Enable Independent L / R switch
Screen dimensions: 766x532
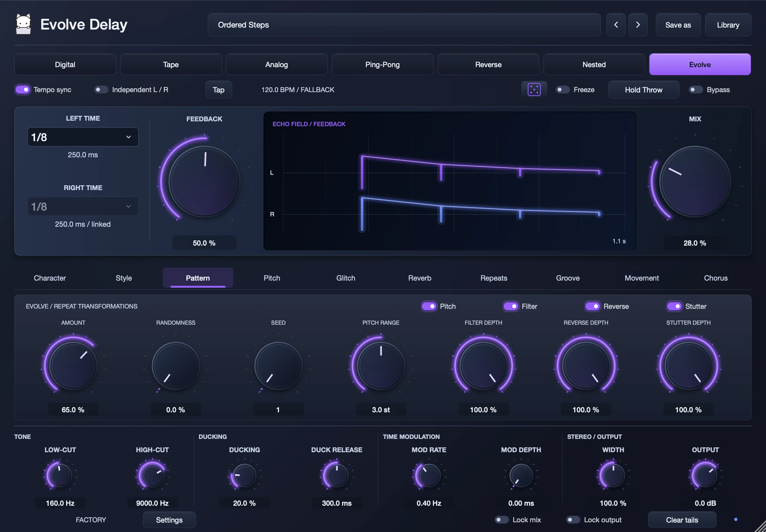point(101,90)
